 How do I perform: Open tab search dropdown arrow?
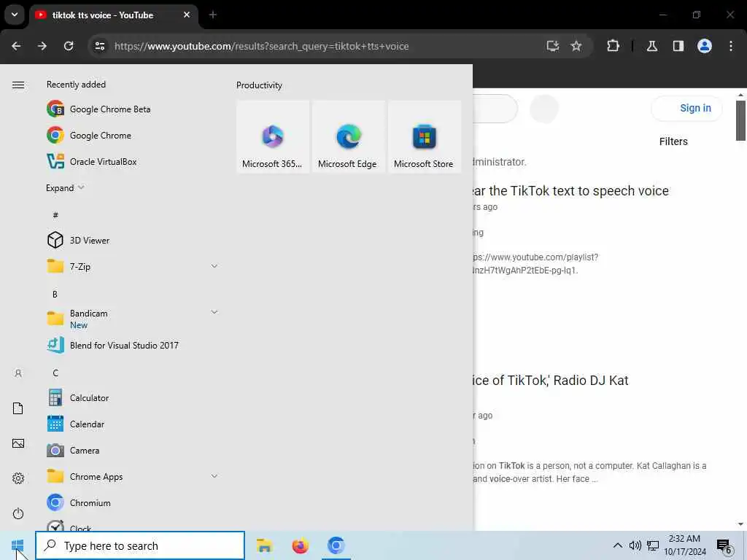click(15, 15)
